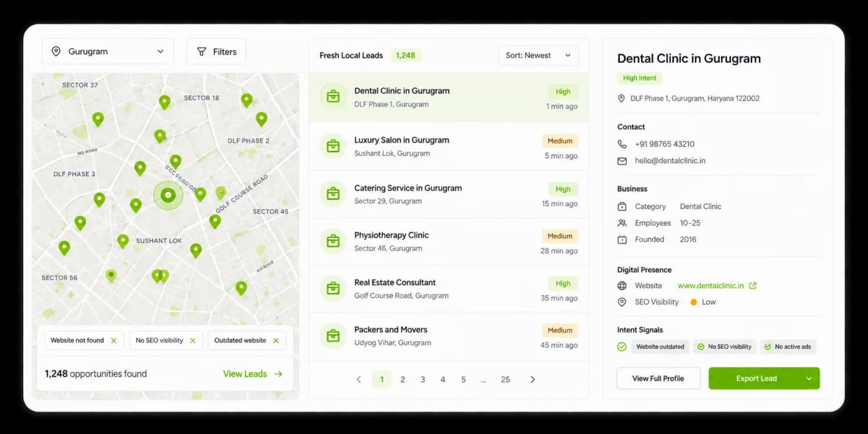The width and height of the screenshot is (868, 434).
Task: Click the external link icon after website URL
Action: [x=753, y=286]
